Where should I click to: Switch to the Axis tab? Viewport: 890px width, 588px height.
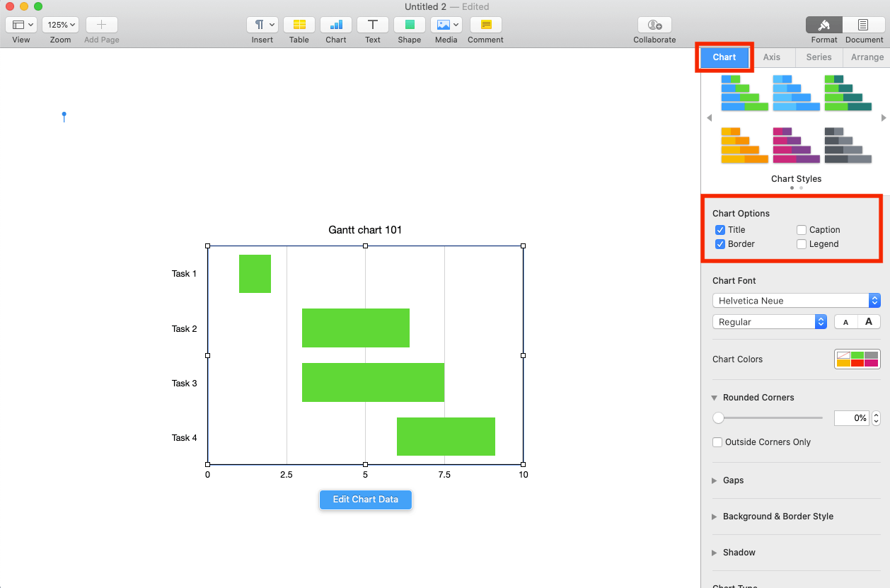(771, 57)
